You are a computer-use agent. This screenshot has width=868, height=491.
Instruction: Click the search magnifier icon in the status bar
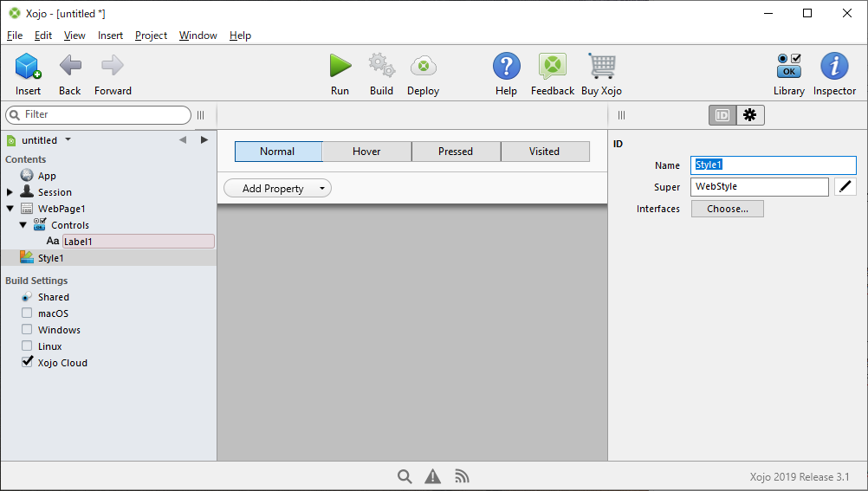pyautogui.click(x=405, y=476)
